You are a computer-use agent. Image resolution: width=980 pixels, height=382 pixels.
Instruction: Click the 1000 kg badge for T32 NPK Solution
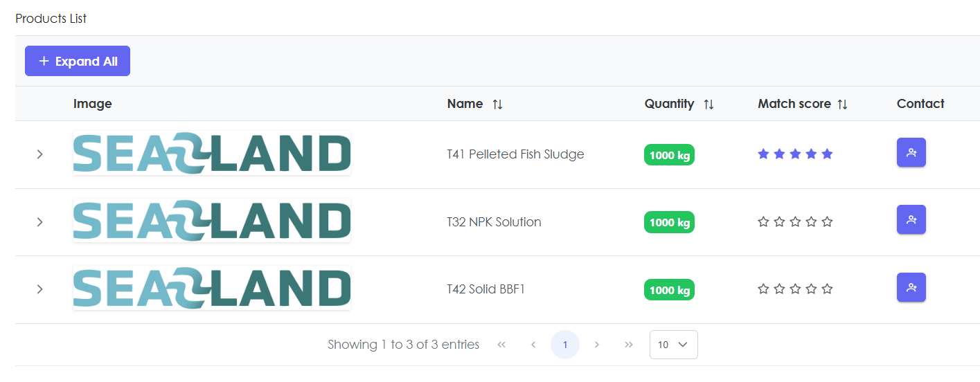[669, 223]
